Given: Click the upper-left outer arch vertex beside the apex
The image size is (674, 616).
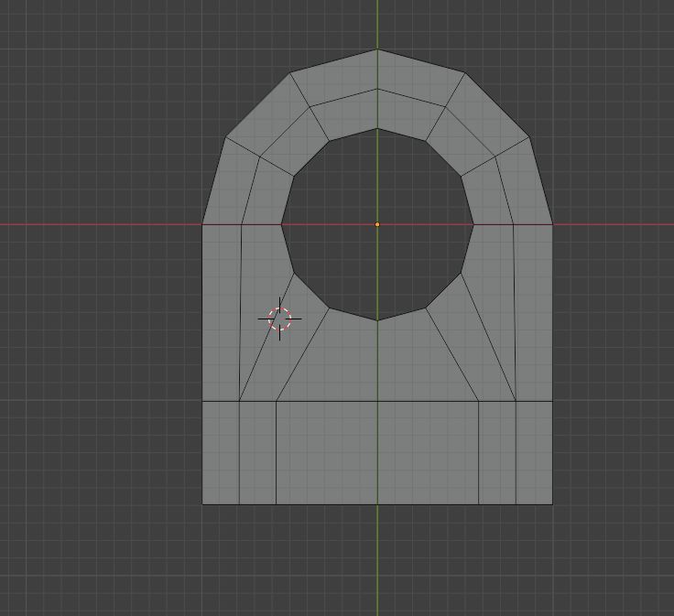Looking at the screenshot, I should tap(290, 73).
